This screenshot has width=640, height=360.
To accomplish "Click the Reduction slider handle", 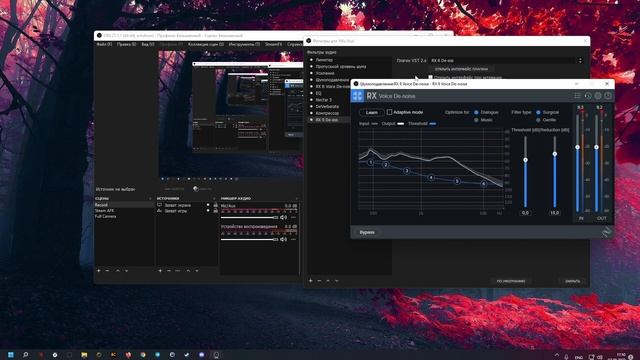I will coord(554,154).
